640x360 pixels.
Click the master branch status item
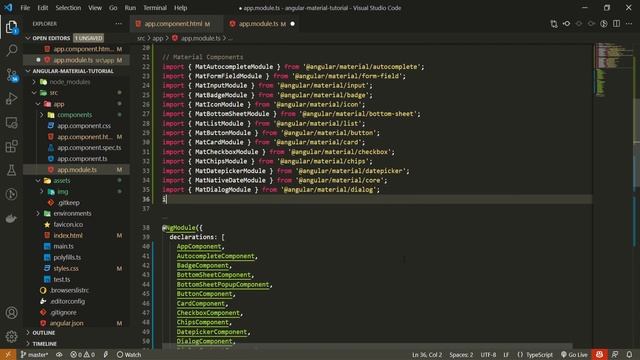point(34,355)
